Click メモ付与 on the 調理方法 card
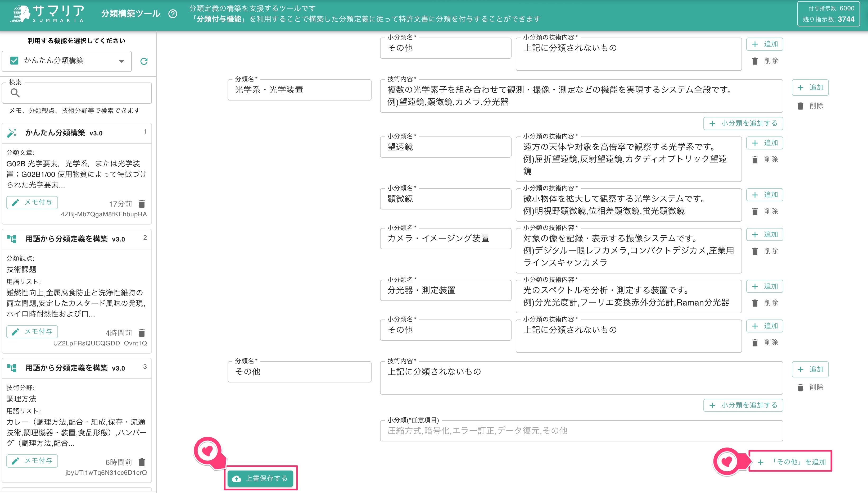Image resolution: width=868 pixels, height=493 pixels. tap(32, 461)
